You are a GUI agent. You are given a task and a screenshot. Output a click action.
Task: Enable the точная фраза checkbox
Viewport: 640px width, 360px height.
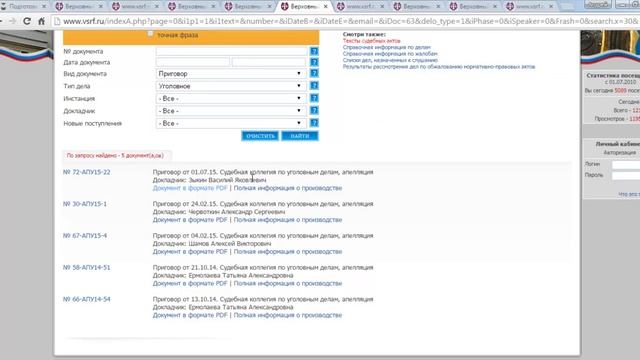click(x=151, y=34)
